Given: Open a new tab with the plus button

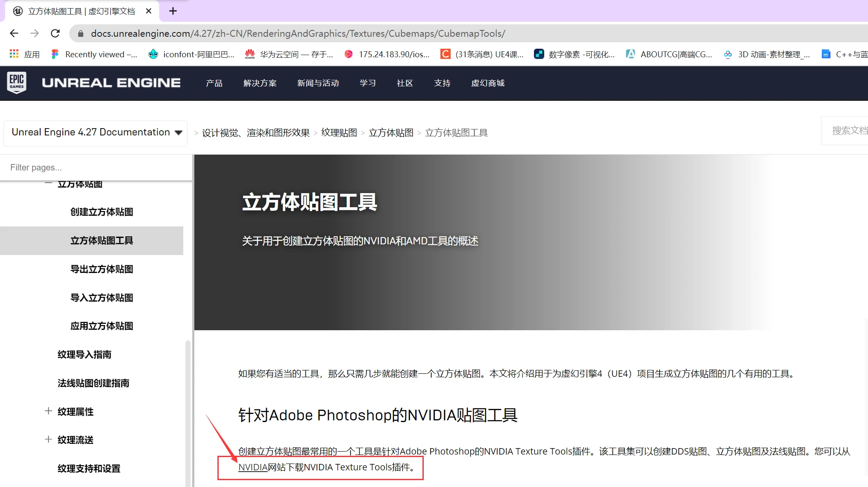Looking at the screenshot, I should (x=173, y=11).
